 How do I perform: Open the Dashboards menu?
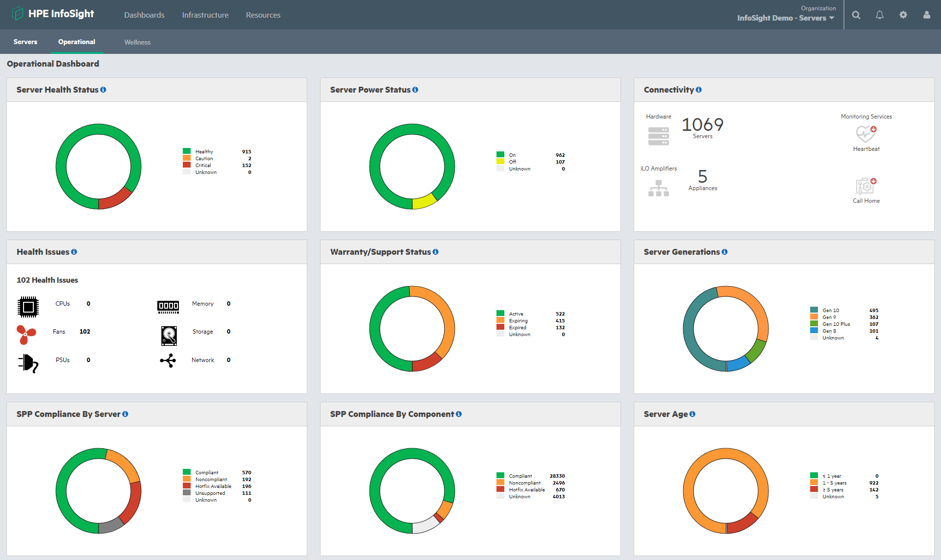(x=144, y=15)
